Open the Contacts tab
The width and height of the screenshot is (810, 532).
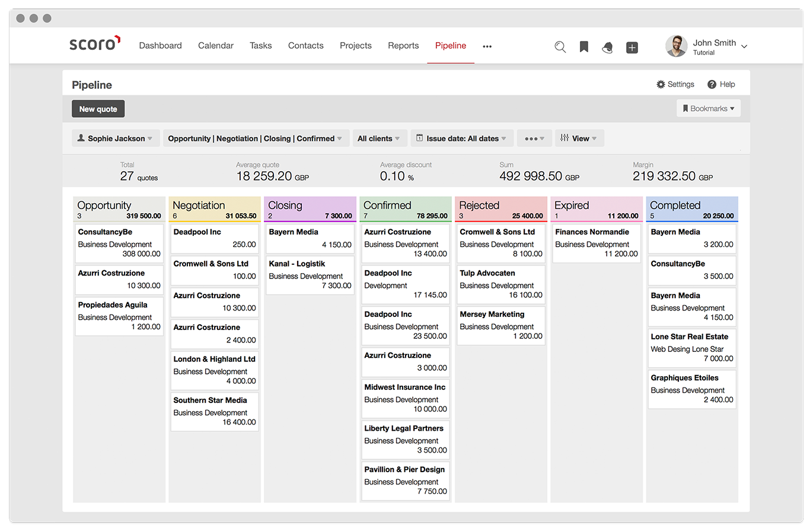pyautogui.click(x=306, y=46)
